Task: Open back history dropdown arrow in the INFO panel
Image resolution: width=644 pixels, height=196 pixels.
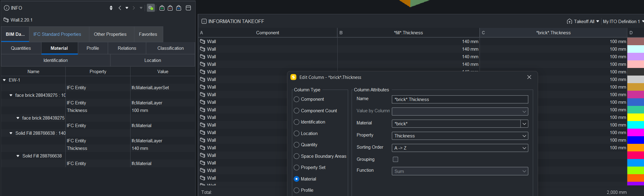Action: 127,8
